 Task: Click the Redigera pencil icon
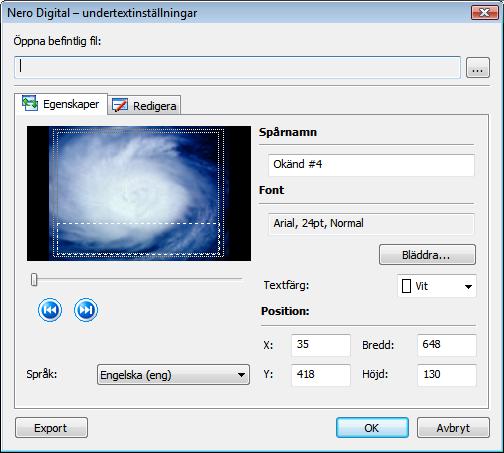click(x=120, y=105)
